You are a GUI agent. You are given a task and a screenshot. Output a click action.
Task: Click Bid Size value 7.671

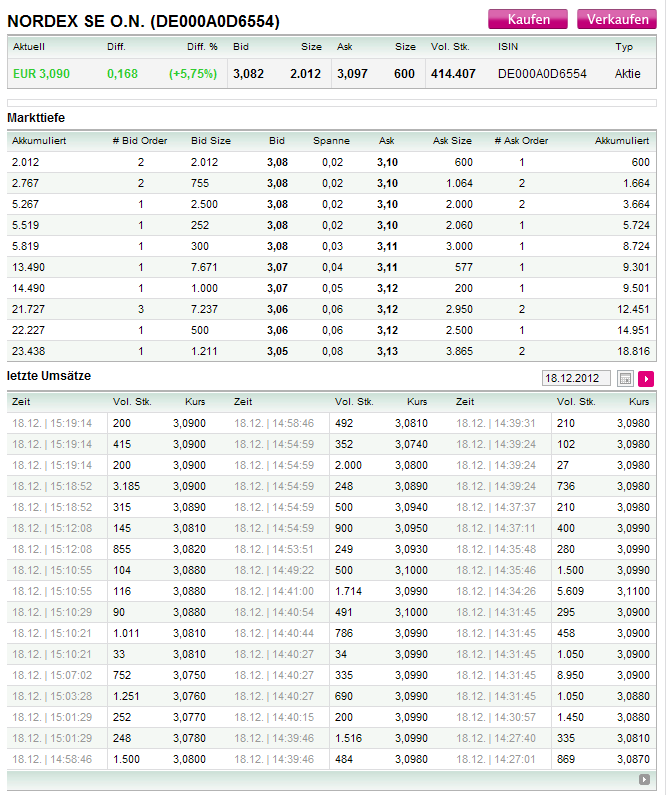204,267
